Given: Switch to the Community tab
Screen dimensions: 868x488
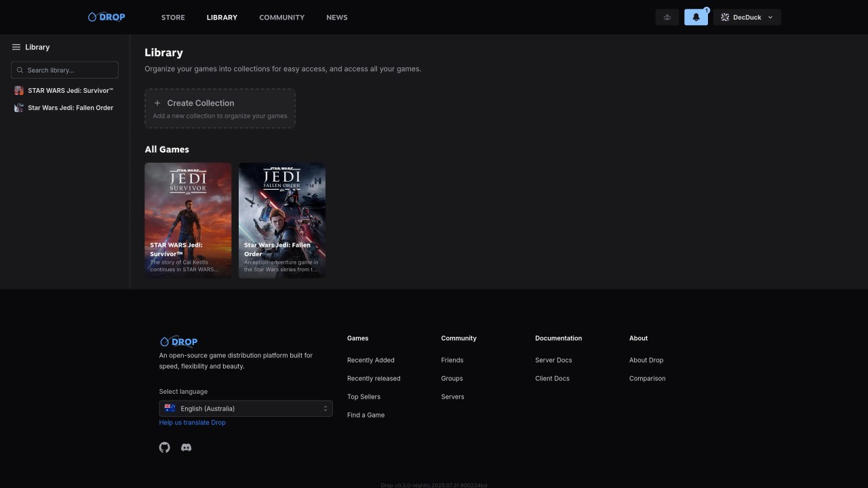Looking at the screenshot, I should point(281,18).
